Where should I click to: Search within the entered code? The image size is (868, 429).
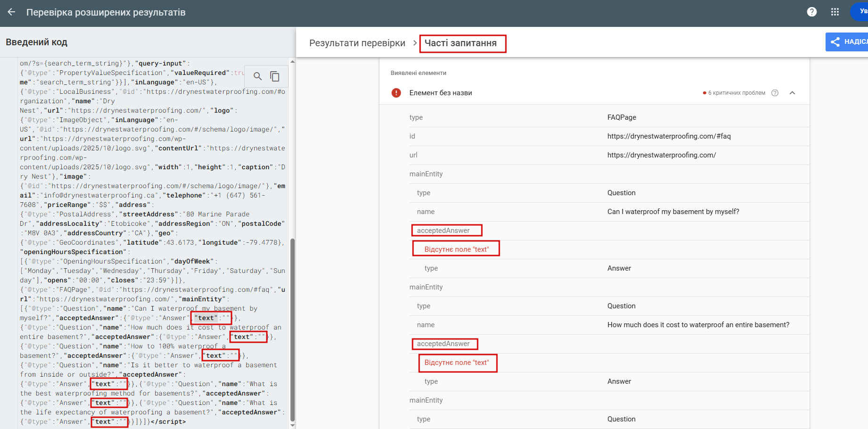pyautogui.click(x=257, y=76)
